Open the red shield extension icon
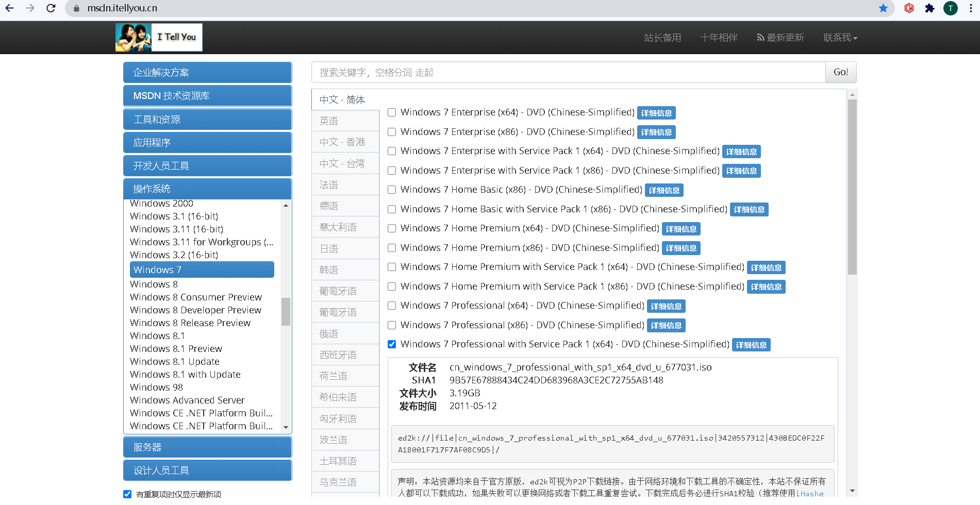The width and height of the screenshot is (980, 505). (x=909, y=8)
